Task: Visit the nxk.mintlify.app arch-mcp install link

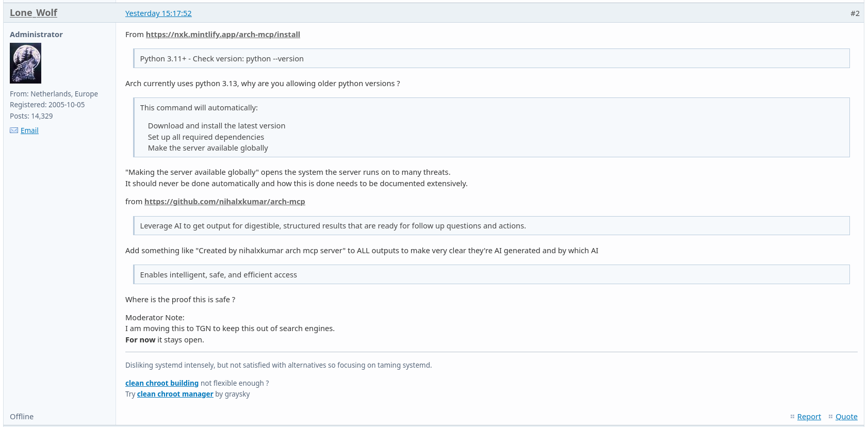Action: click(223, 35)
